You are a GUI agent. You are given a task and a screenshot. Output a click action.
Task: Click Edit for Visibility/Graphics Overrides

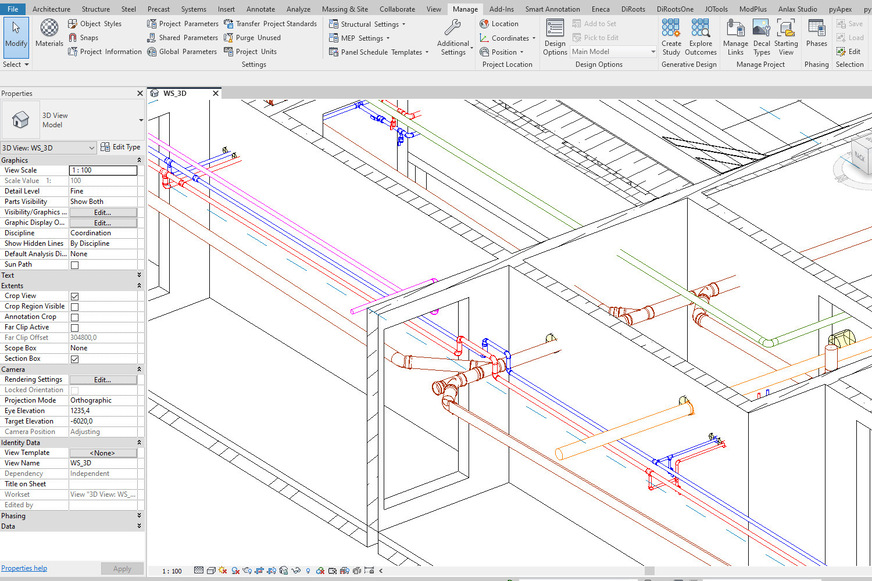pos(102,212)
